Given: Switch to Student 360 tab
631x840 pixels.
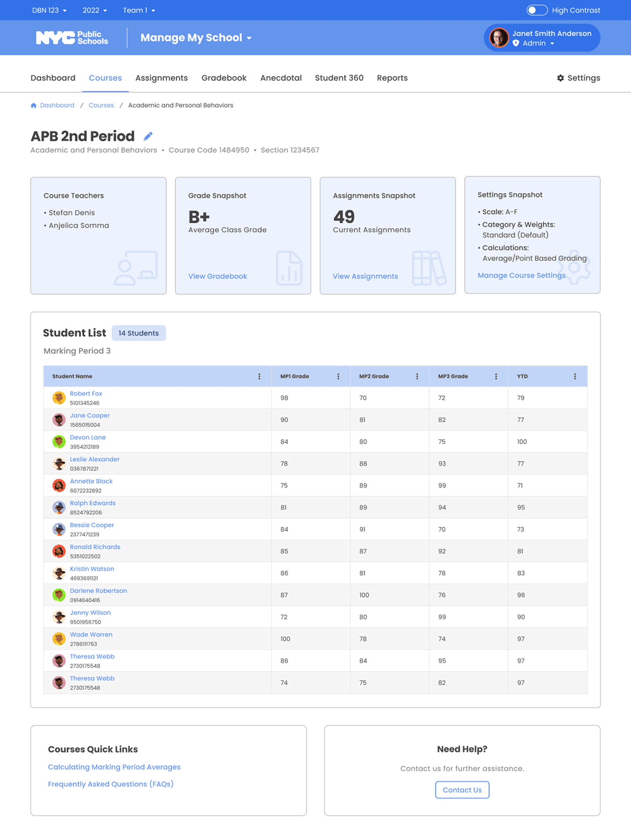Looking at the screenshot, I should 339,78.
